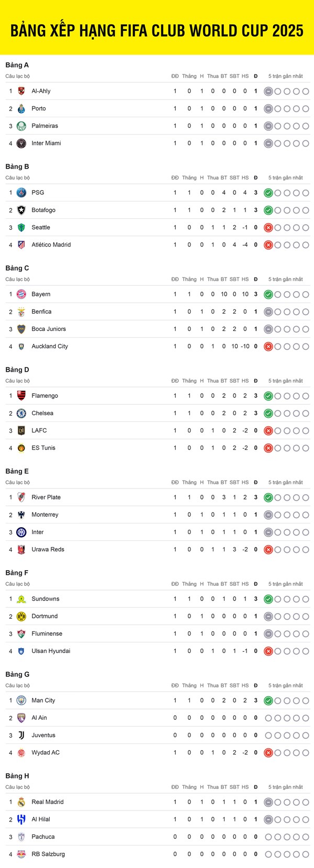Click the Man City badge icon
Viewport: 314px width, 868px height.
(x=21, y=700)
